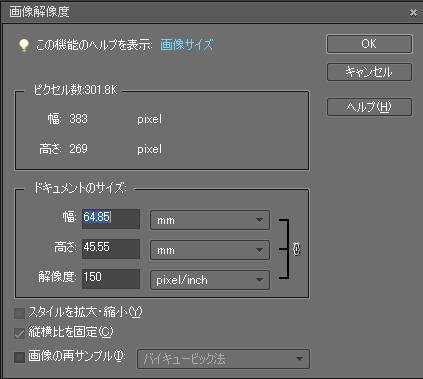Open the バイキュービック法 resampling dropdown
The width and height of the screenshot is (423, 379).
tap(223, 359)
